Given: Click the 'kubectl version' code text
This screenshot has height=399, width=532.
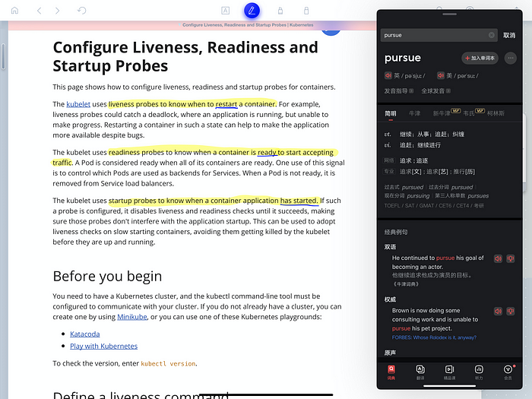Looking at the screenshot, I should click(x=168, y=364).
